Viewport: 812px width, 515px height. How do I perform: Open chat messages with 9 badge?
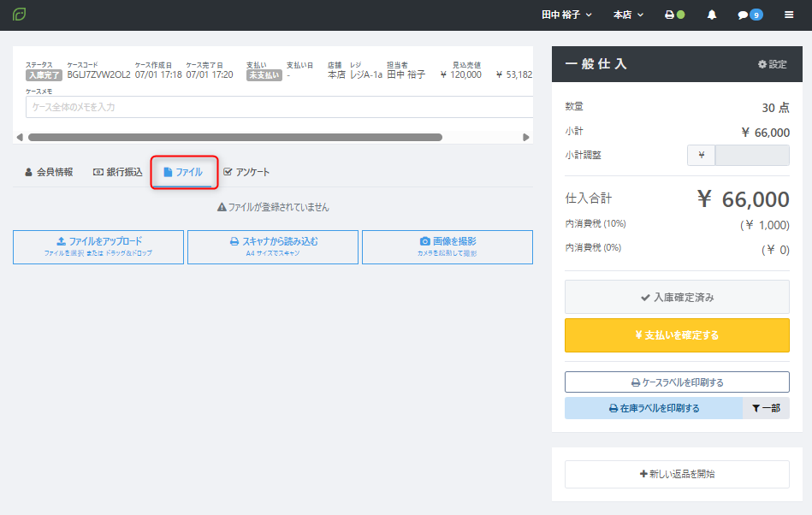click(750, 15)
